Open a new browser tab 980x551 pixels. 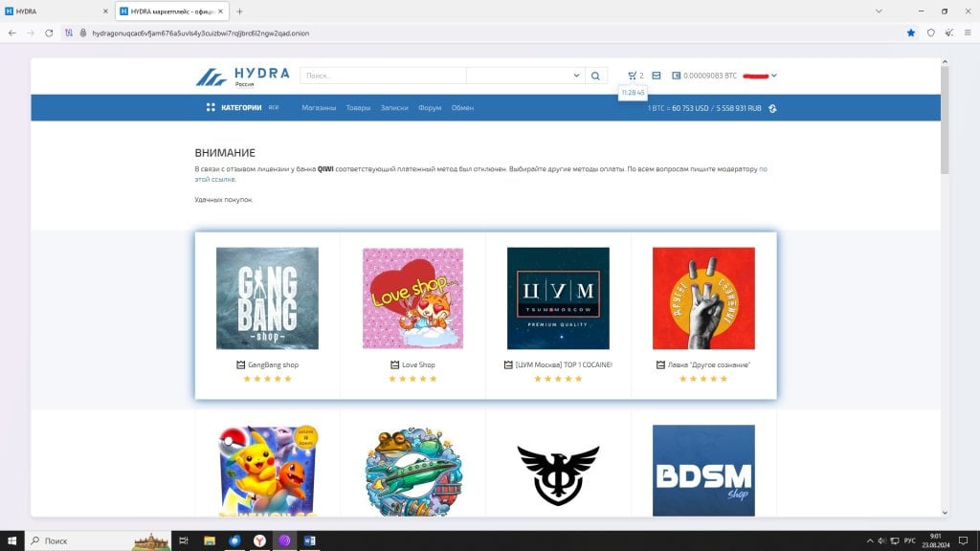[x=239, y=11]
